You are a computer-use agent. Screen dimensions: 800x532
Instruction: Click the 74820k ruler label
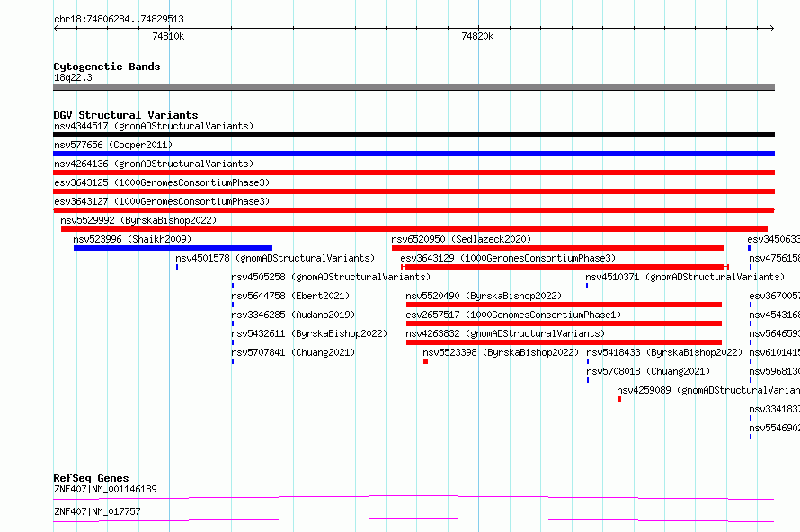pyautogui.click(x=477, y=36)
